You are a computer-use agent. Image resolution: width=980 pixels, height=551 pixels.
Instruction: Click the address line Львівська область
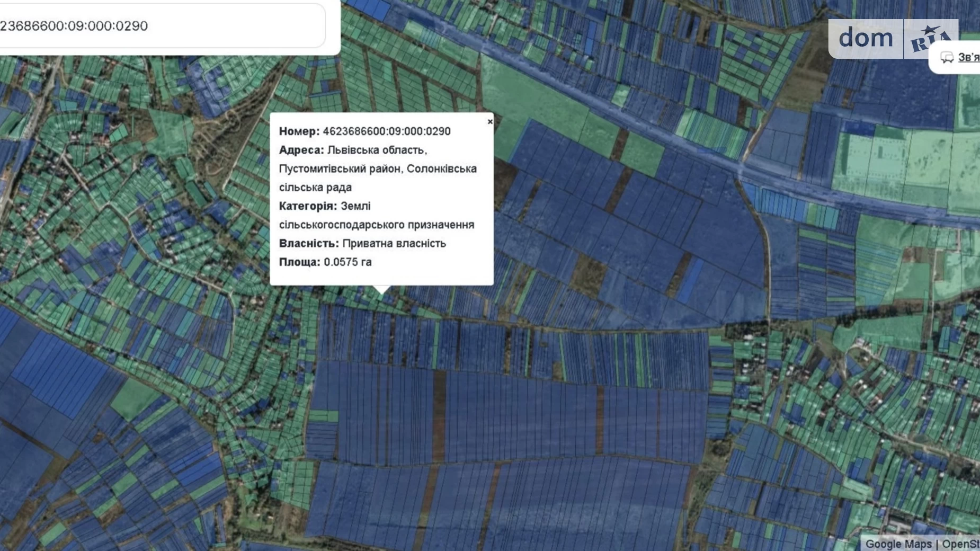click(x=377, y=150)
